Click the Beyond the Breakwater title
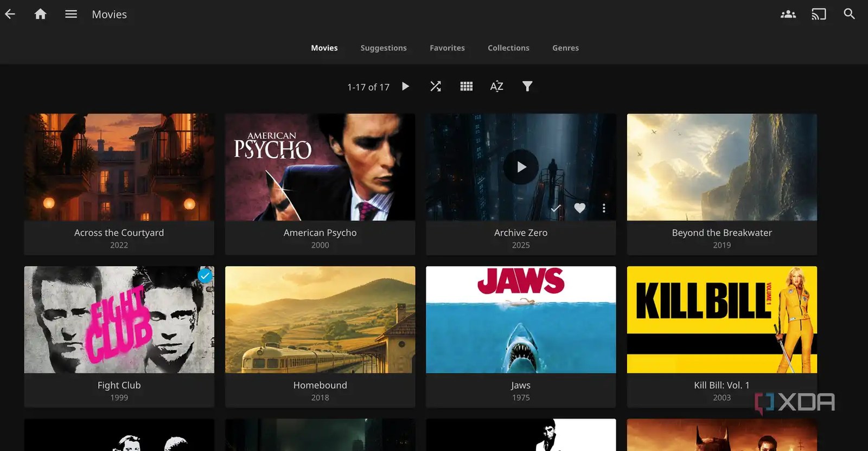The height and width of the screenshot is (451, 868). [722, 233]
